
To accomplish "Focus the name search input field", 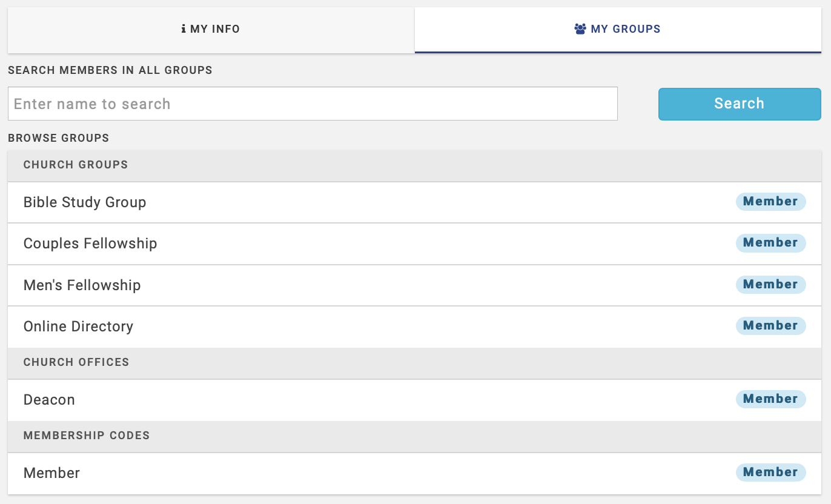I will pyautogui.click(x=313, y=104).
